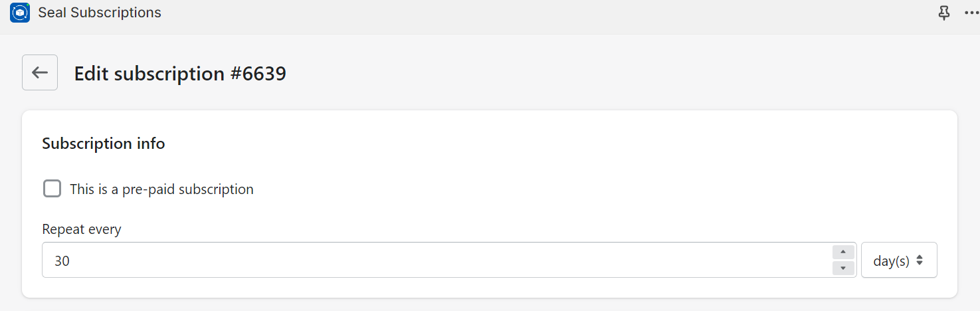Click the 'Subscription info' section heading
This screenshot has height=311, width=980.
coord(103,144)
